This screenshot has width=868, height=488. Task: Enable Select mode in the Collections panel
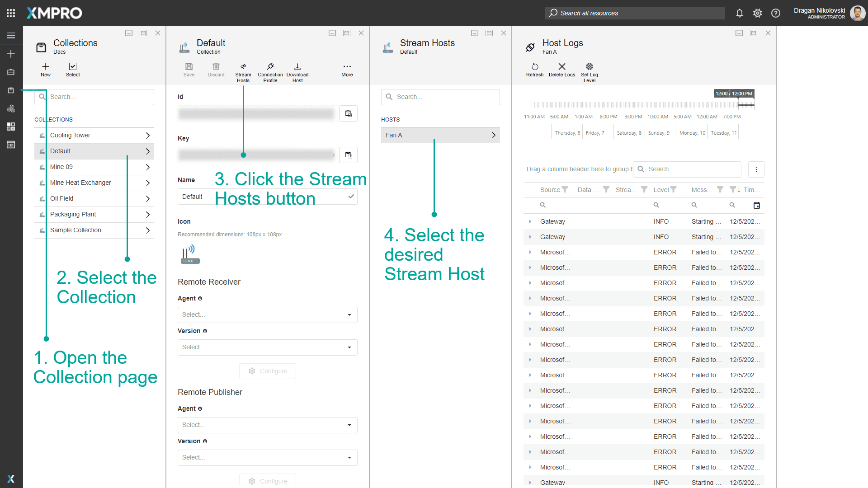tap(73, 70)
